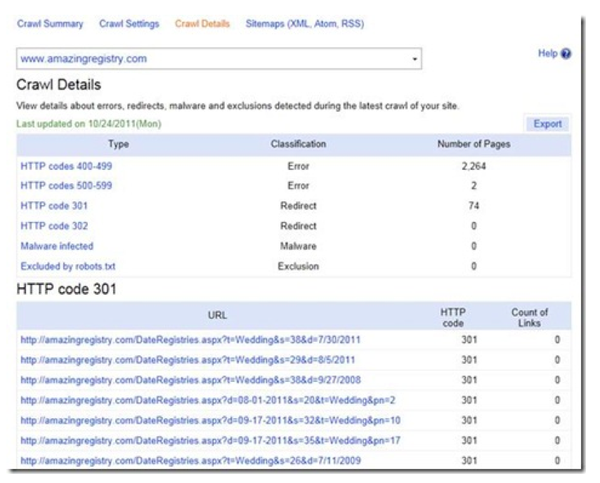Click the Crawl Details page heading
Screen dimensions: 600x483
pos(59,85)
